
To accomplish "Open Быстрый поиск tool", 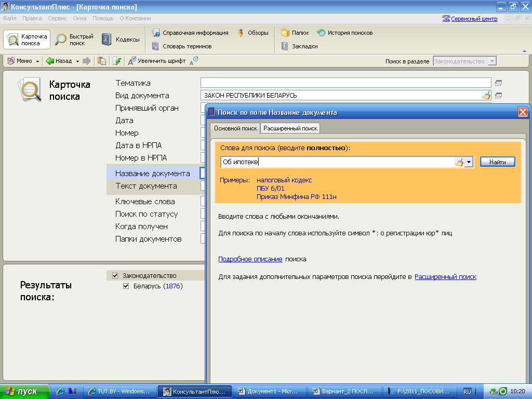I will click(74, 39).
